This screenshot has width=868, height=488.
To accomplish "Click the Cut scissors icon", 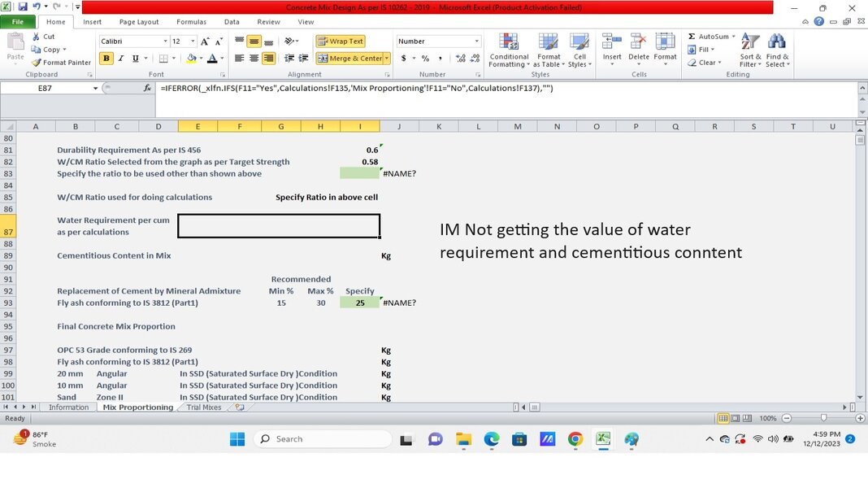I will pos(36,37).
